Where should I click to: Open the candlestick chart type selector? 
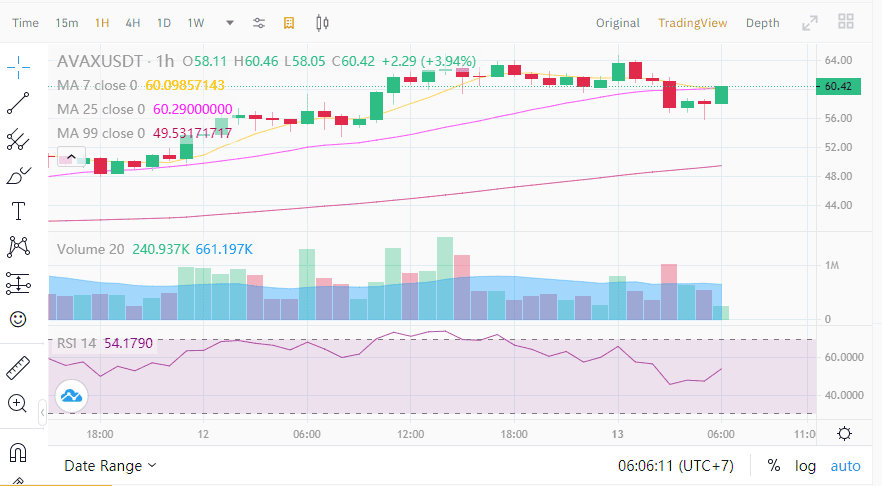(322, 23)
